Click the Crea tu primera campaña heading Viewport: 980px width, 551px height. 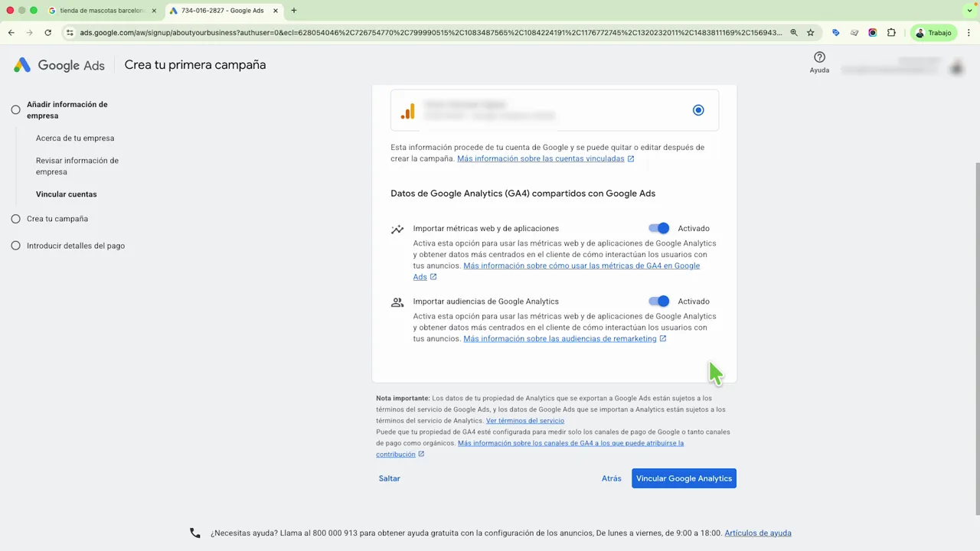click(195, 65)
